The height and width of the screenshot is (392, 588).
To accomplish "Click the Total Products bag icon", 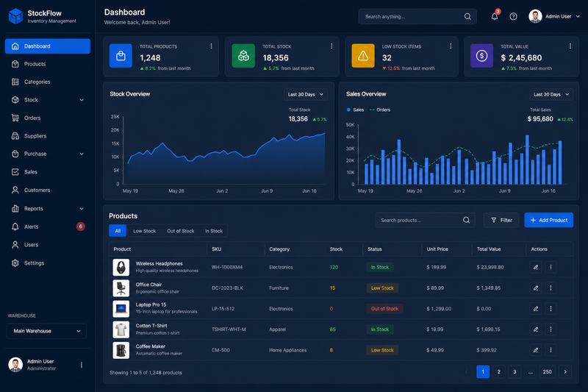I will click(121, 56).
